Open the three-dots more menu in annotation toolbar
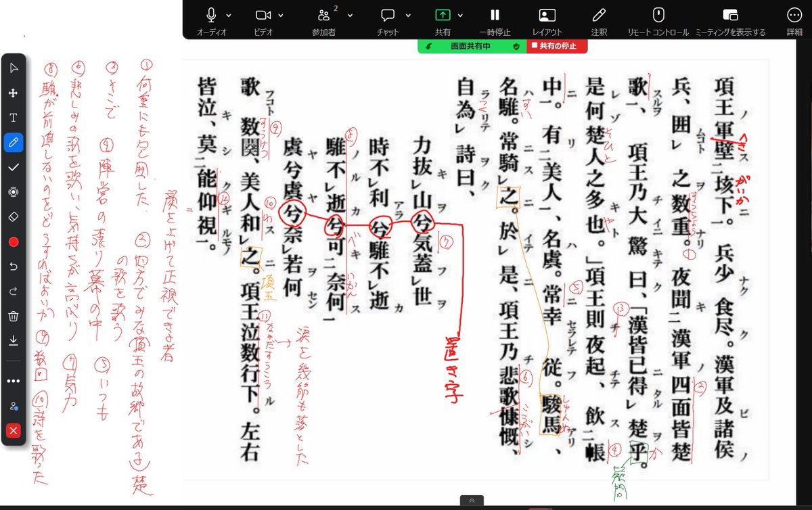The width and height of the screenshot is (812, 510). tap(14, 381)
